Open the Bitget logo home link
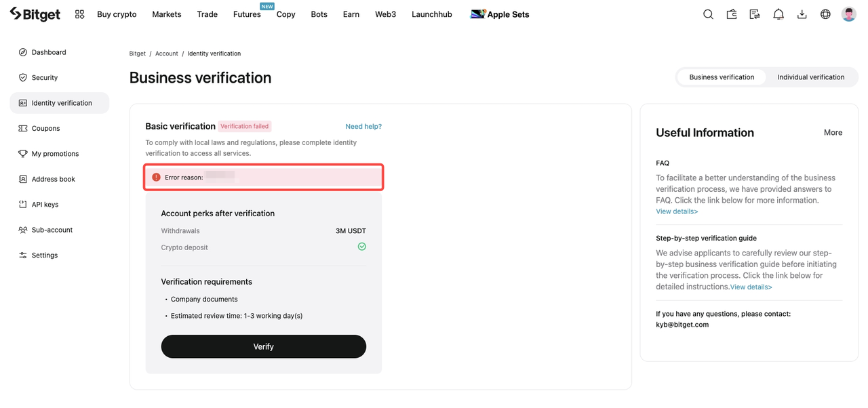Image resolution: width=868 pixels, height=408 pixels. [x=35, y=14]
